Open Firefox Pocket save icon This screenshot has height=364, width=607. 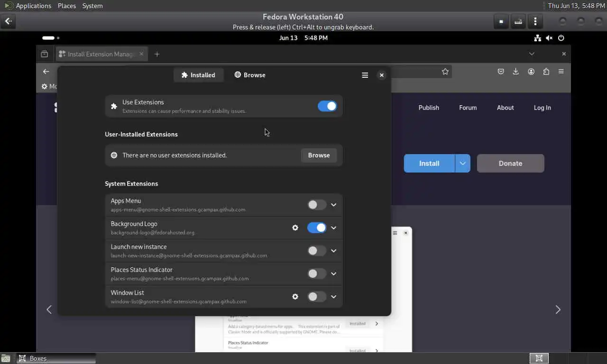[501, 72]
